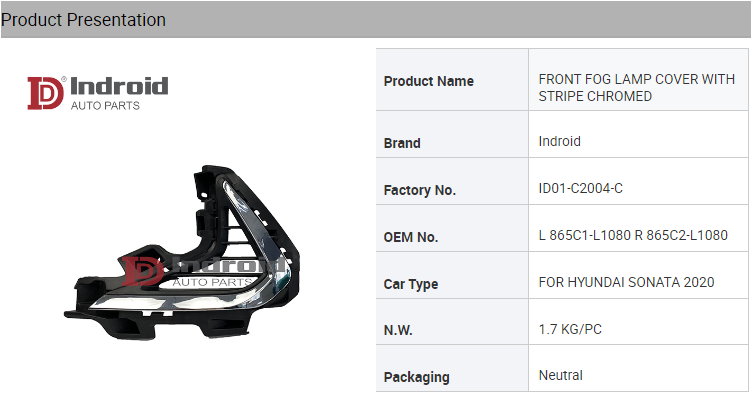Click the Indroid Auto Parts logo

[98, 93]
